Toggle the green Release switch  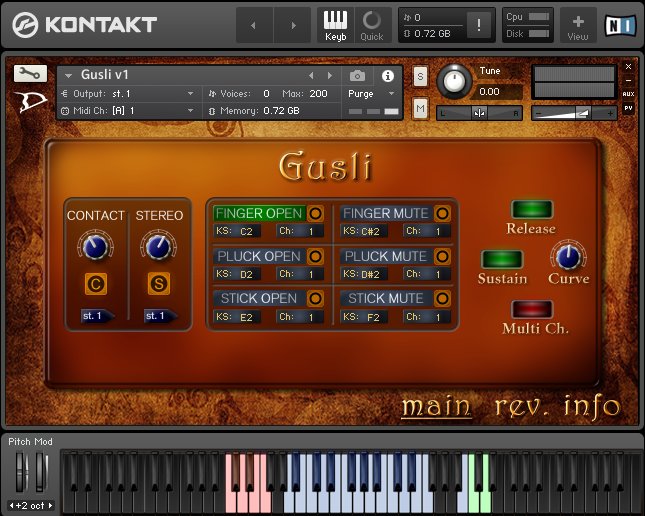pos(532,209)
